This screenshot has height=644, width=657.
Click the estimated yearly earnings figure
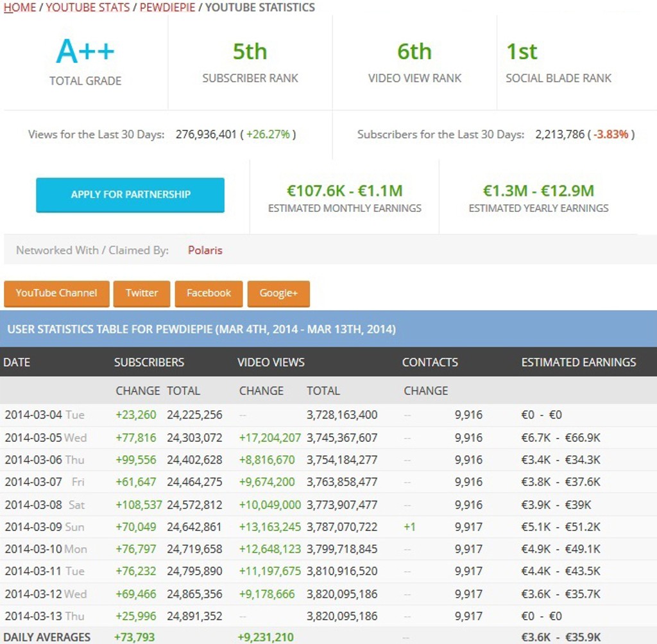538,191
